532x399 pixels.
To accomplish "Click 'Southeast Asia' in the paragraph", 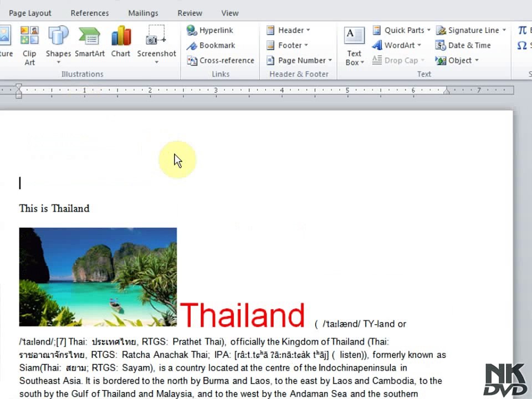I will pyautogui.click(x=50, y=381).
